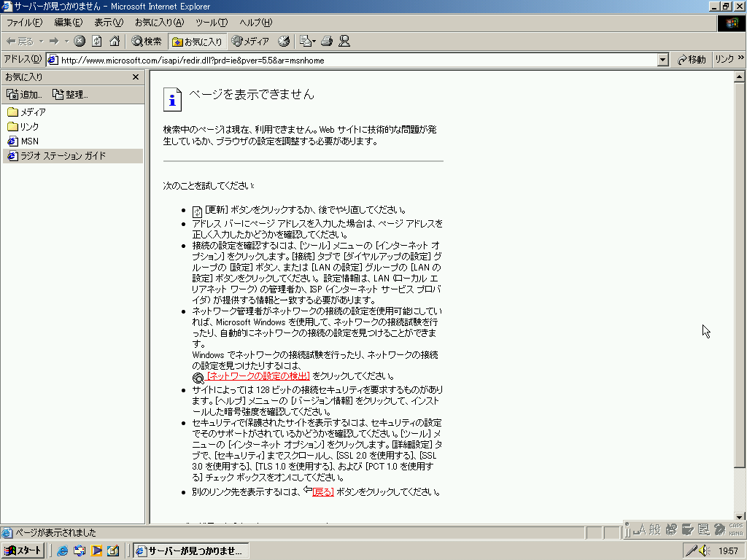Click the 戻る link in error page

[x=322, y=492]
